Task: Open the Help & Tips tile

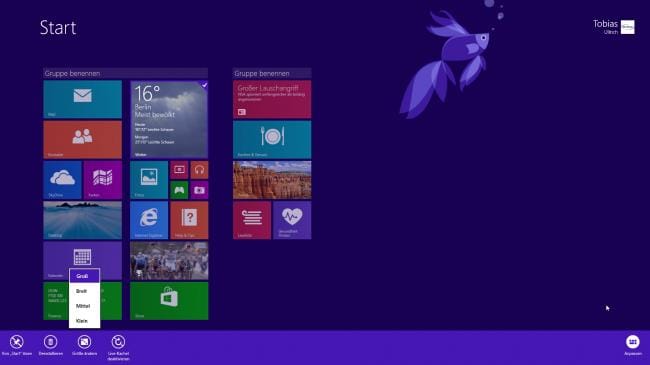Action: 189,220
